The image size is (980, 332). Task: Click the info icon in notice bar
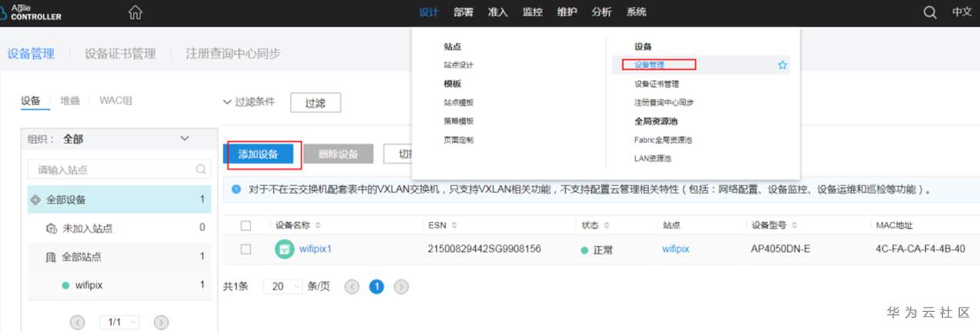point(237,189)
